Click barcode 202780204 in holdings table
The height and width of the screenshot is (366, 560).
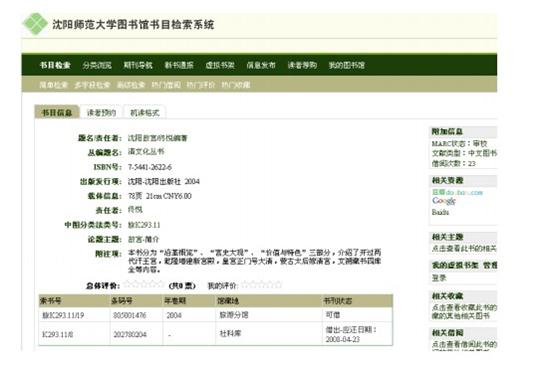(x=130, y=334)
